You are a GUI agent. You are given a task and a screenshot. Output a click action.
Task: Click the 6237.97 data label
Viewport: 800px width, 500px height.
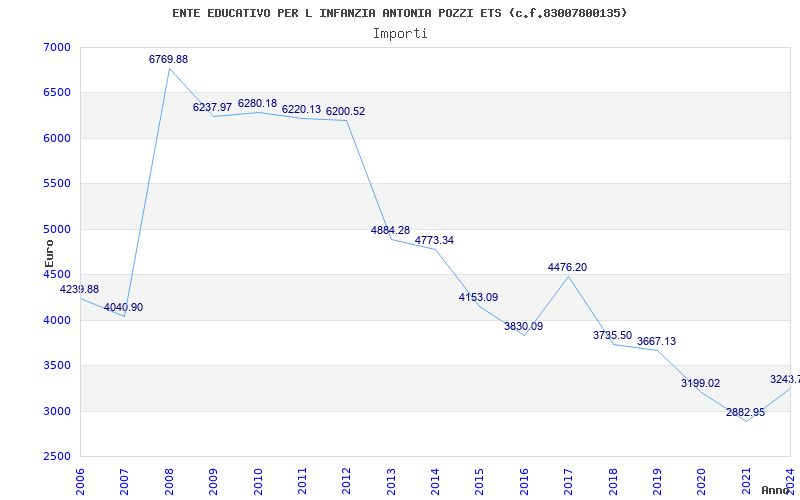click(x=212, y=107)
